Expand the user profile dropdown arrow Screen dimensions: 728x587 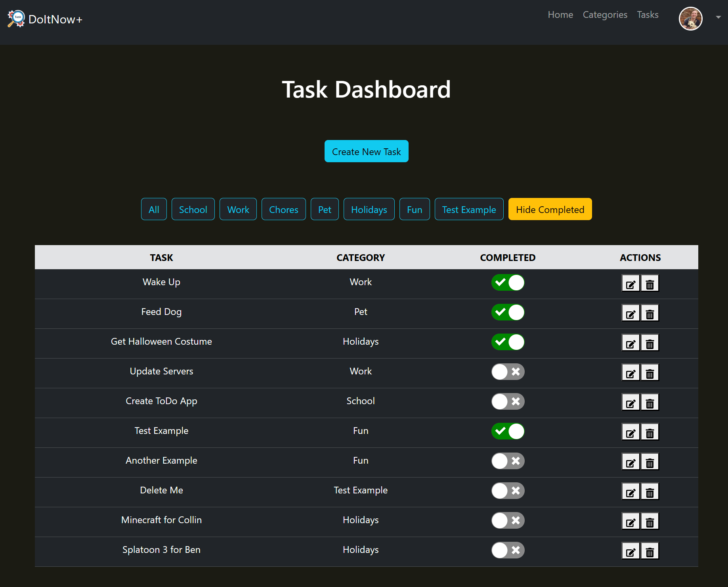pyautogui.click(x=718, y=17)
